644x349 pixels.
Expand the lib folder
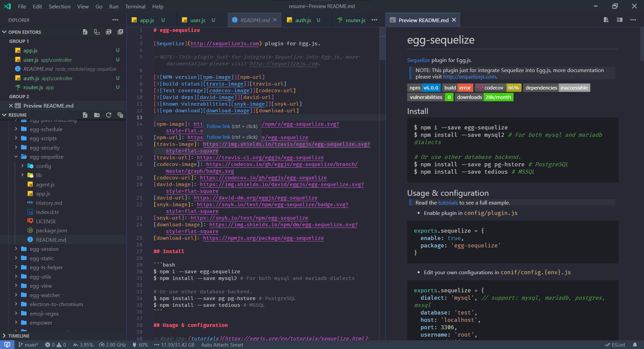22,175
